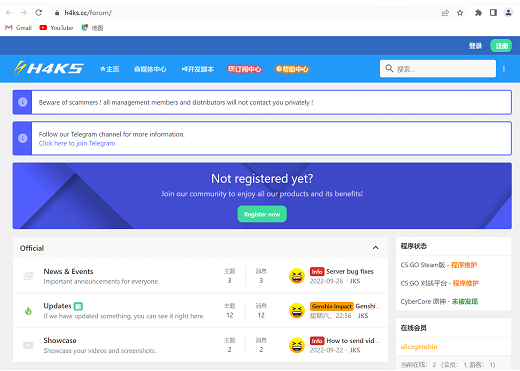Open the 媒体中心 media center menu
Image resolution: width=520 pixels, height=371 pixels.
click(x=150, y=69)
